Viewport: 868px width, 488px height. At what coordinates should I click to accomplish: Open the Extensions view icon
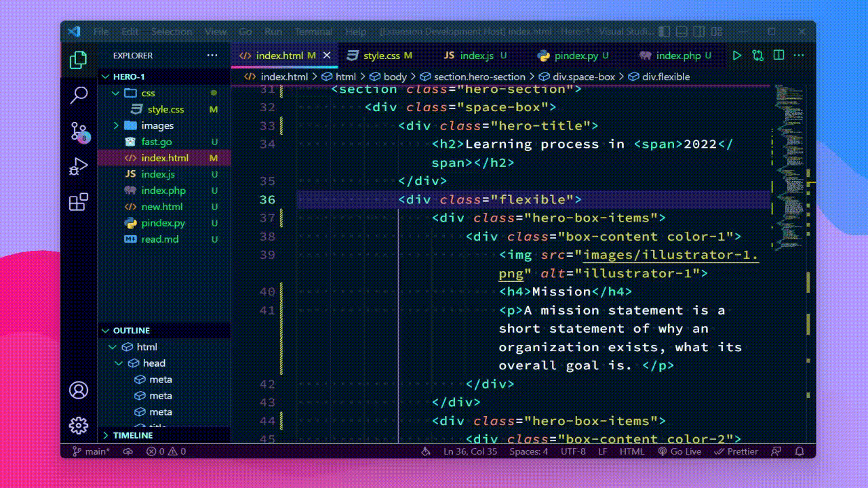[x=79, y=202]
